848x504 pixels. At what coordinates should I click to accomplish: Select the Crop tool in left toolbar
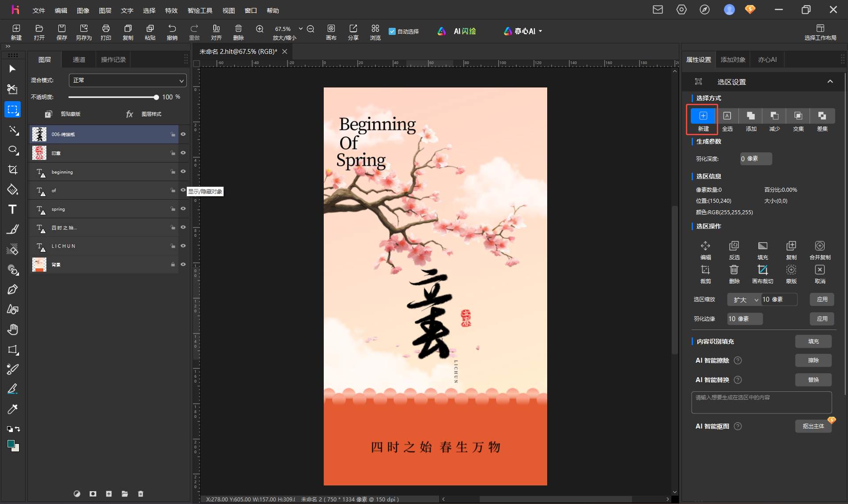[x=12, y=170]
